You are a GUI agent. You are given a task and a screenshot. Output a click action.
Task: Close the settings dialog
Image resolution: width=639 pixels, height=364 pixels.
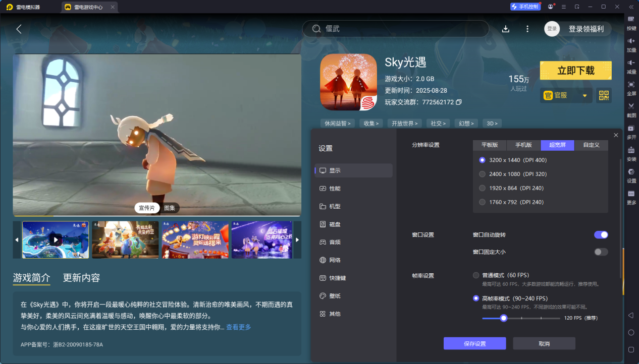(x=616, y=135)
